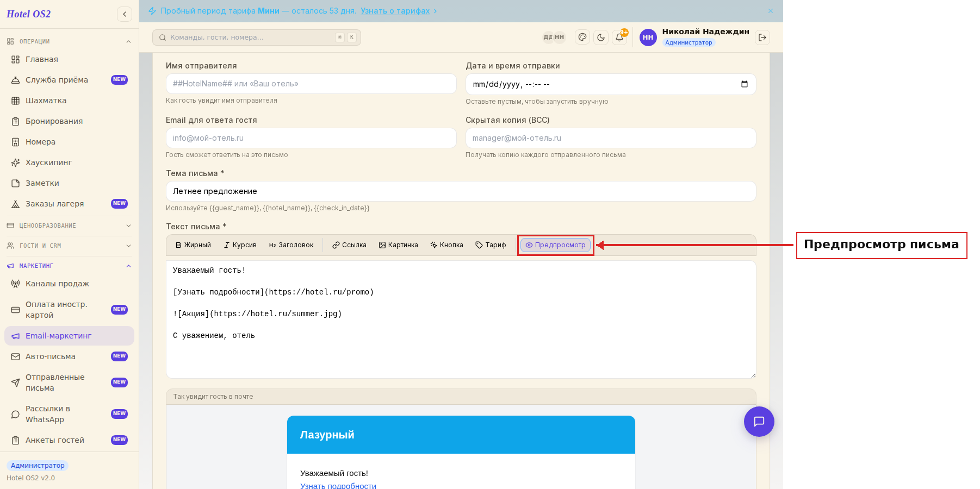Click Email для ответа гостя field
The width and height of the screenshot is (980, 489).
[311, 138]
